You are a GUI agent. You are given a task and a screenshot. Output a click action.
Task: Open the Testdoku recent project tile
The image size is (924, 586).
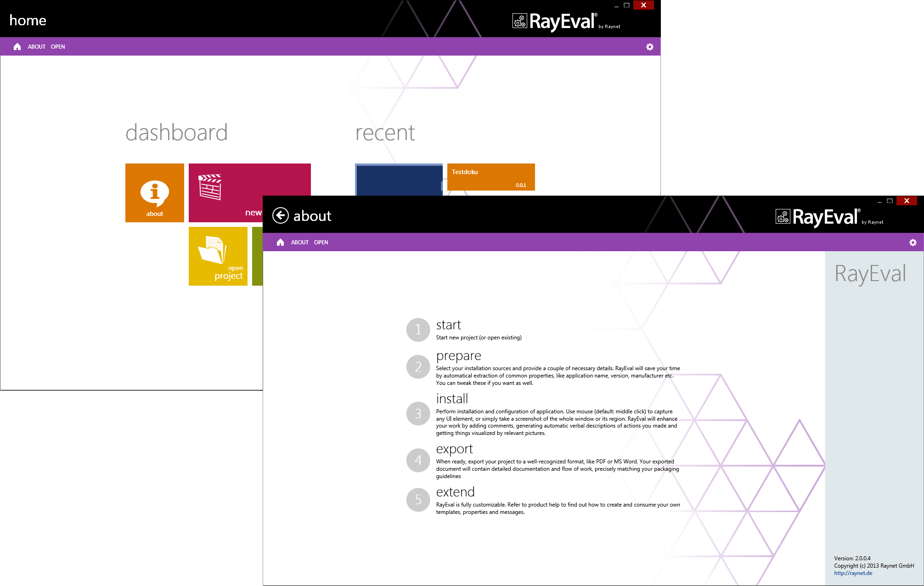[x=491, y=177]
